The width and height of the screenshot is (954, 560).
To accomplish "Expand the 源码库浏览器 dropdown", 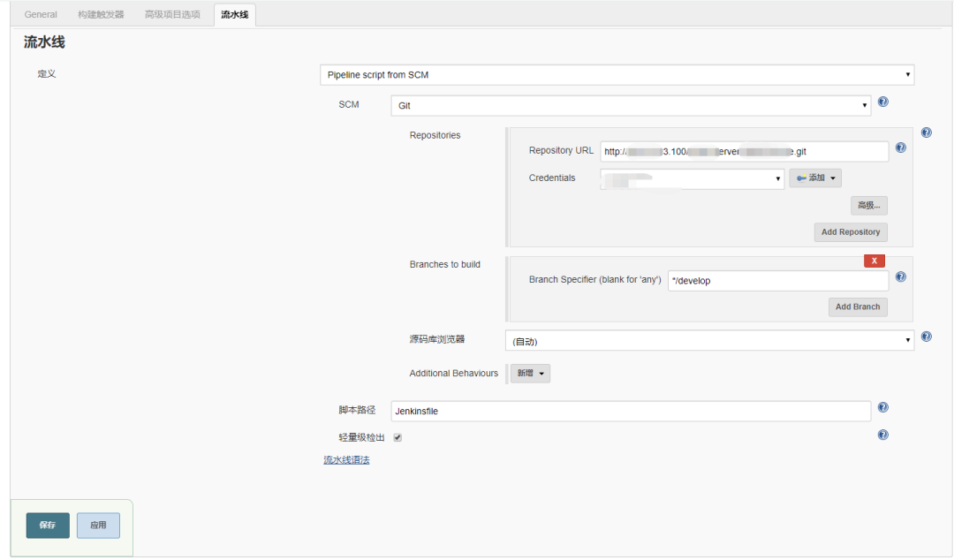I will click(x=709, y=341).
